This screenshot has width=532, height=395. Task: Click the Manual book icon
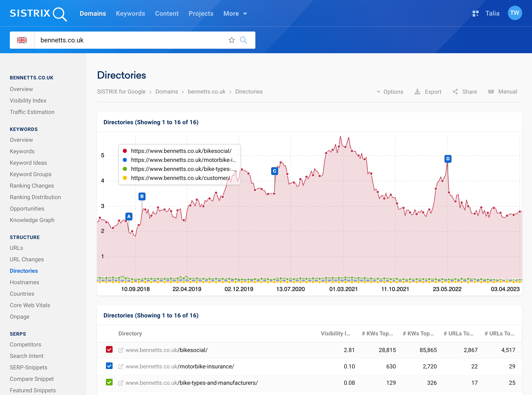(491, 92)
